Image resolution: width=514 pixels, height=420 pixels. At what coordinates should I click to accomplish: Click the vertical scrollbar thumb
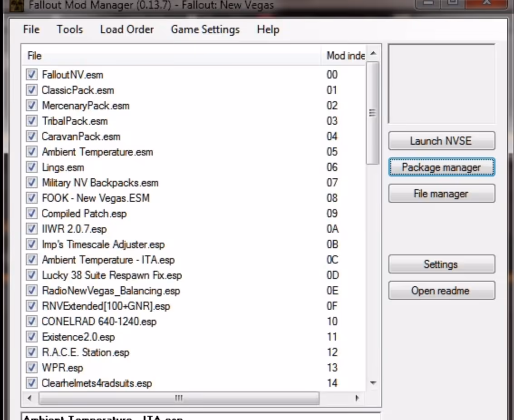click(373, 113)
